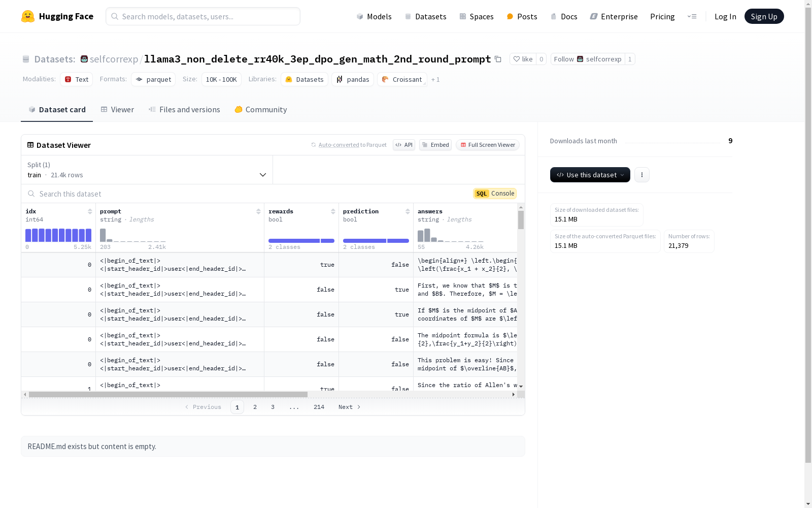Click the first row prompt cell
Screen dimensions: 812x508
point(180,265)
